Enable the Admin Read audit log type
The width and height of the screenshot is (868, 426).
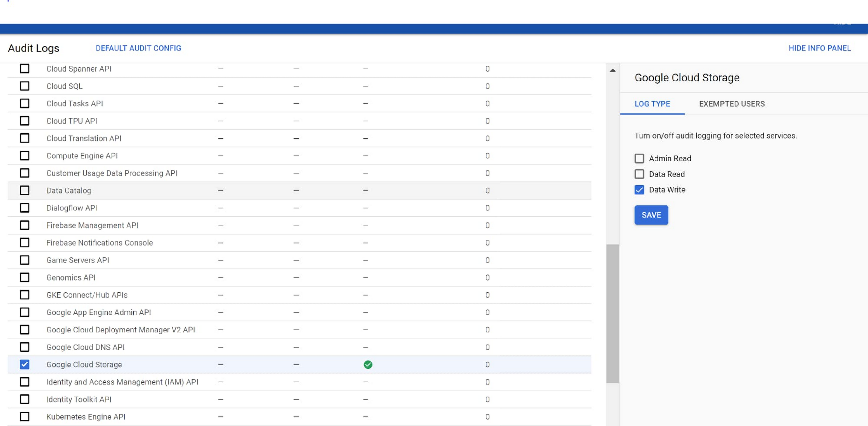click(x=639, y=159)
